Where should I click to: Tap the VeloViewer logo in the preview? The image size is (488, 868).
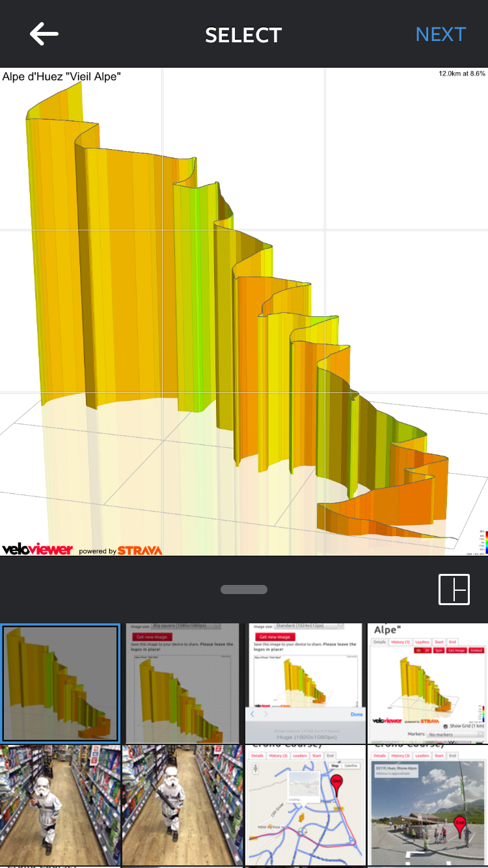37,549
